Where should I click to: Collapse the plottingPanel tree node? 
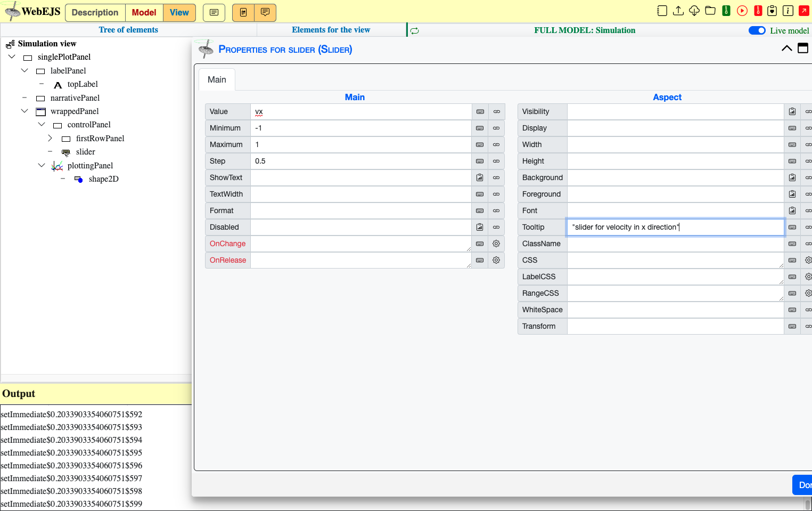pyautogui.click(x=42, y=165)
